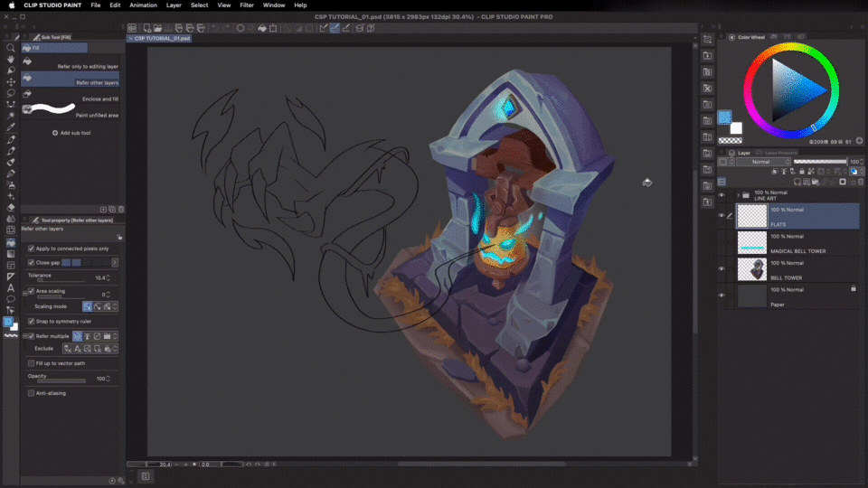Click the Undo arrow in the command bar
Viewport: 868px width, 488px height.
(x=214, y=28)
